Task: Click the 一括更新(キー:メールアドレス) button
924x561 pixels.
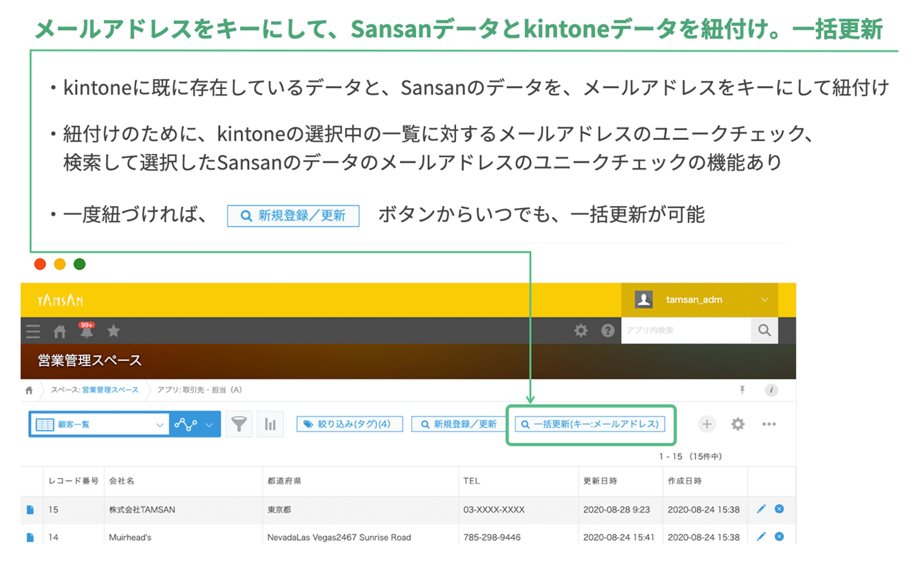Action: point(590,424)
